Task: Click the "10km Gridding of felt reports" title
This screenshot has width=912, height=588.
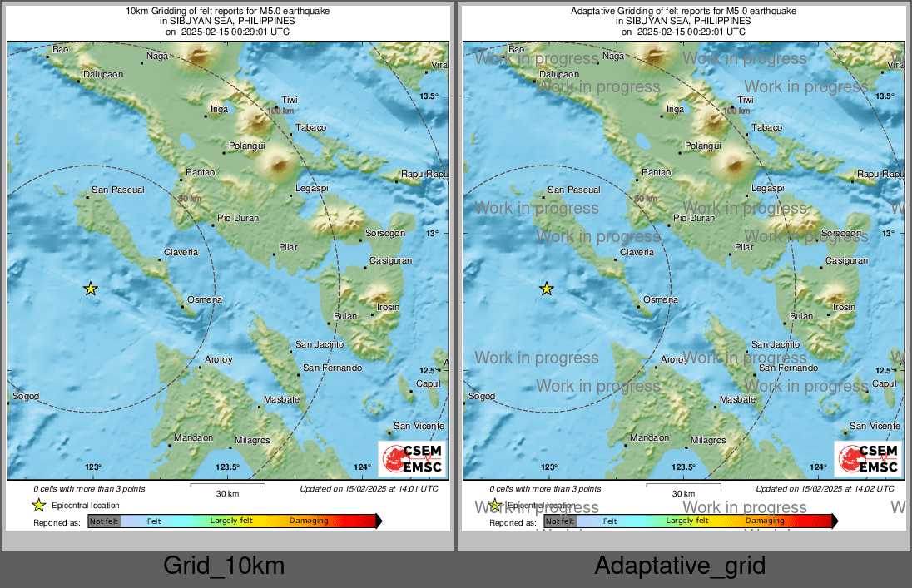Action: tap(228, 12)
